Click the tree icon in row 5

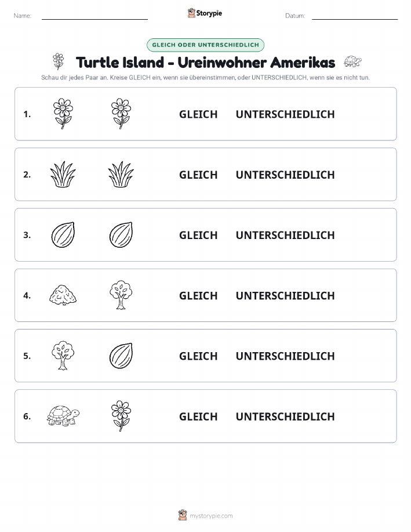coord(63,355)
